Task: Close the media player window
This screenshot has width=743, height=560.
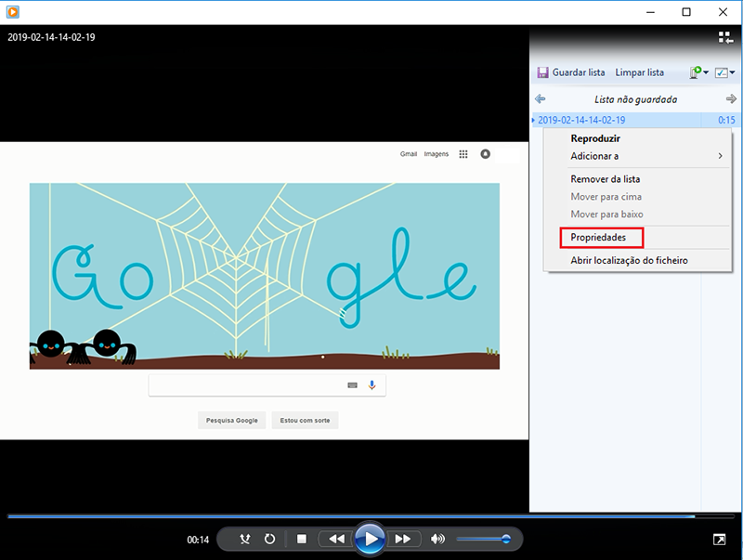Action: point(723,12)
